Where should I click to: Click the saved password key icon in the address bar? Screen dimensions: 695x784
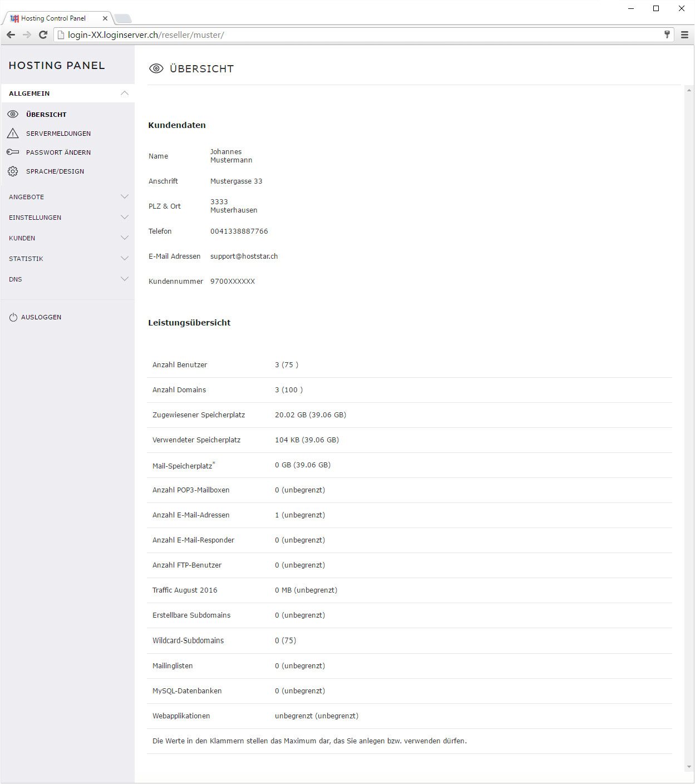point(667,34)
